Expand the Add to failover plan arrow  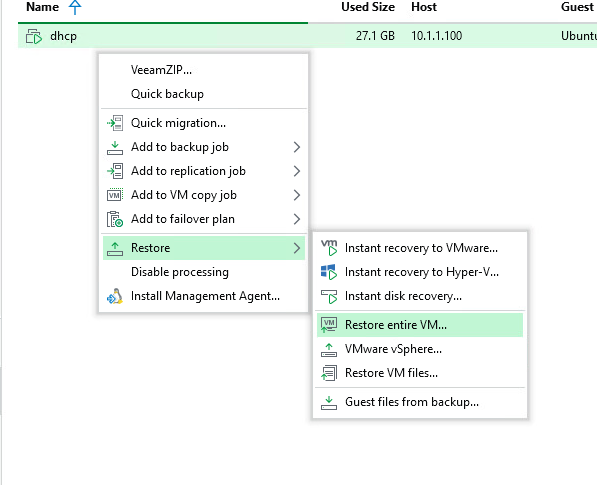click(297, 219)
